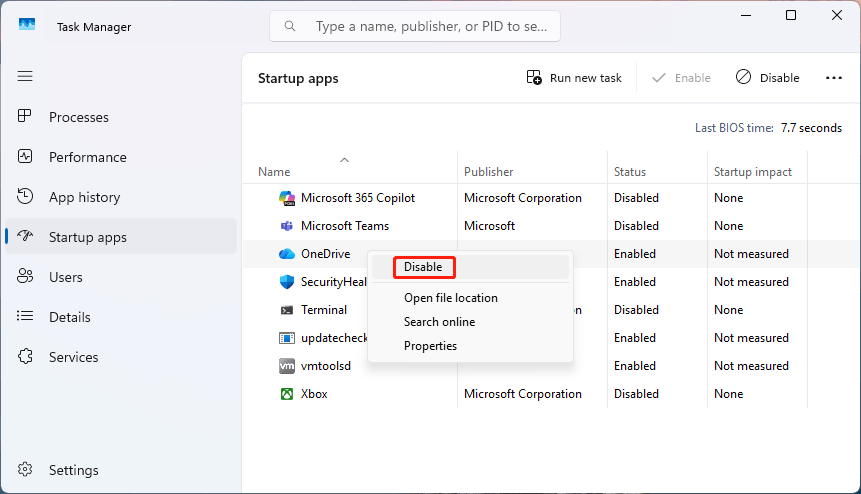Click the Disable circle-slash toolbar icon
The height and width of the screenshot is (494, 861).
tap(743, 77)
